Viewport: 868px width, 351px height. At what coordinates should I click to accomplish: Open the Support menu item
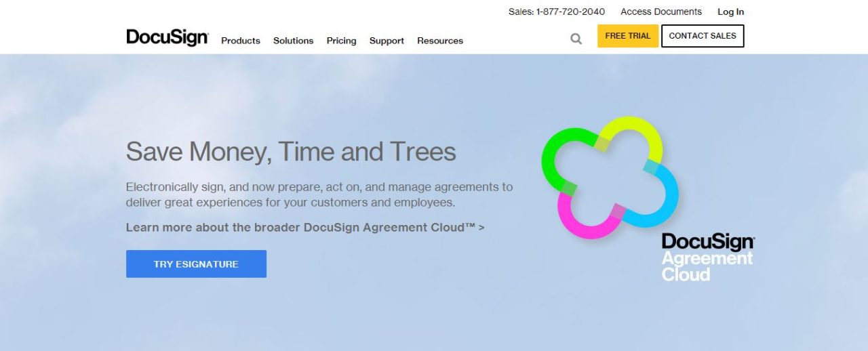point(387,41)
